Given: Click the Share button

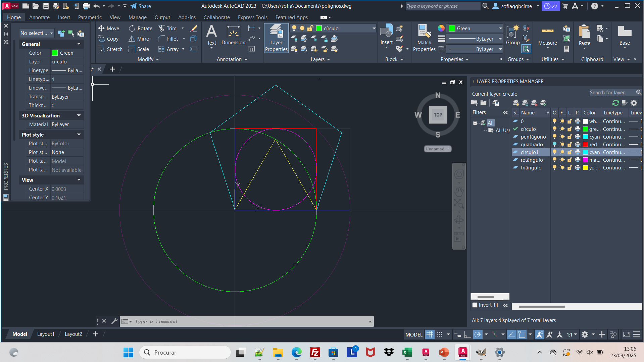Looking at the screenshot, I should coord(141,6).
